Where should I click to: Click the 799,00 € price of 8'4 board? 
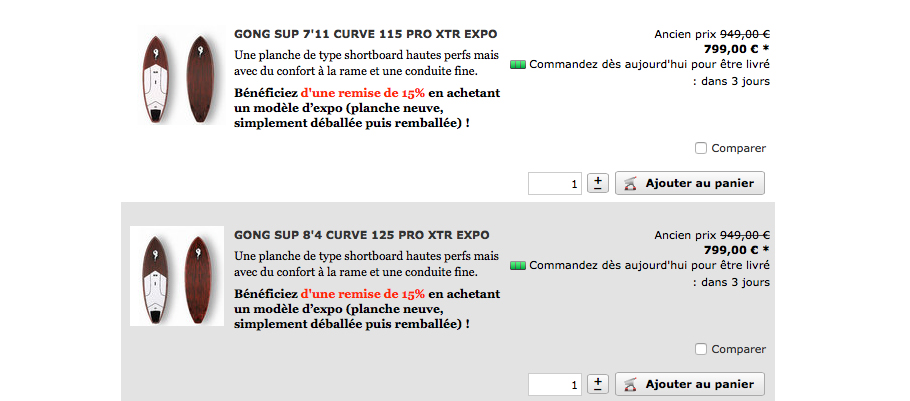(736, 250)
